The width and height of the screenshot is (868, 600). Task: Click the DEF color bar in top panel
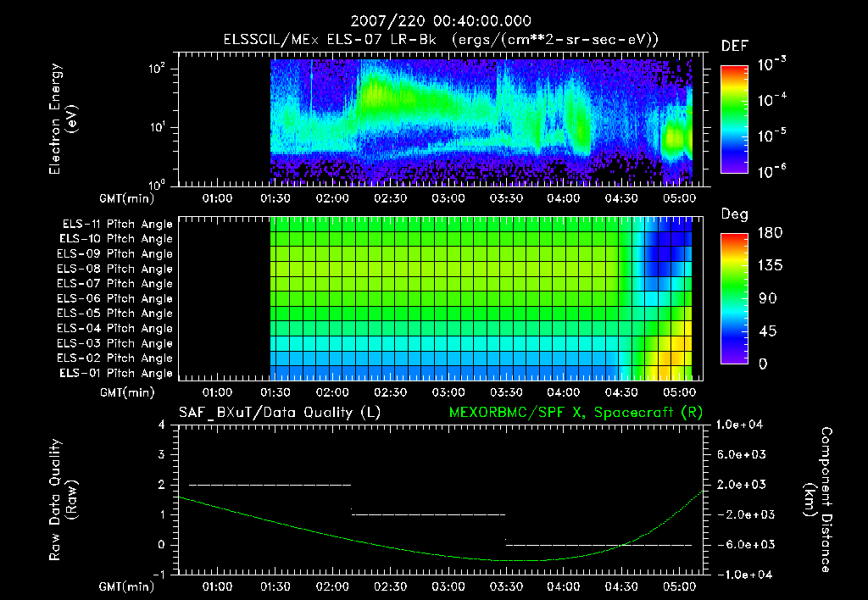click(x=734, y=119)
